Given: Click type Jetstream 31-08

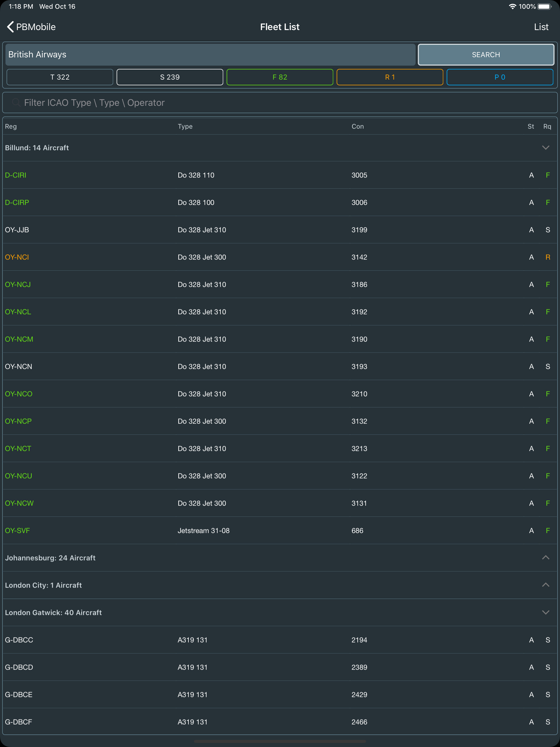Looking at the screenshot, I should (x=204, y=531).
